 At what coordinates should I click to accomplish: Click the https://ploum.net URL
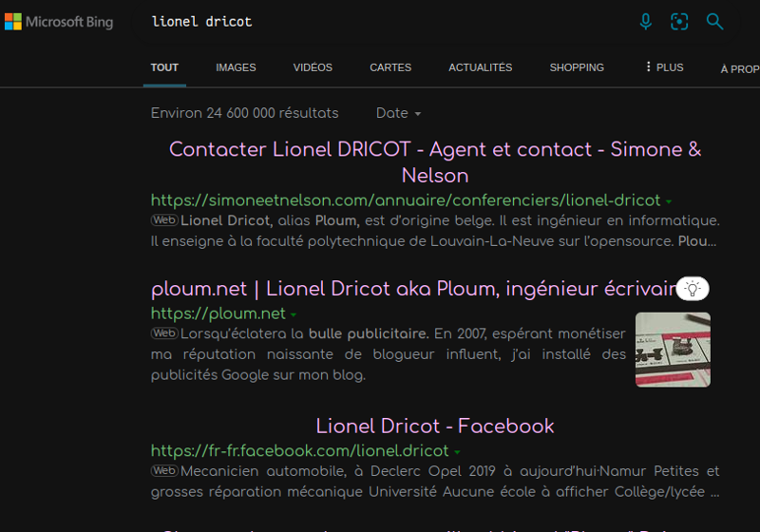[x=218, y=313]
